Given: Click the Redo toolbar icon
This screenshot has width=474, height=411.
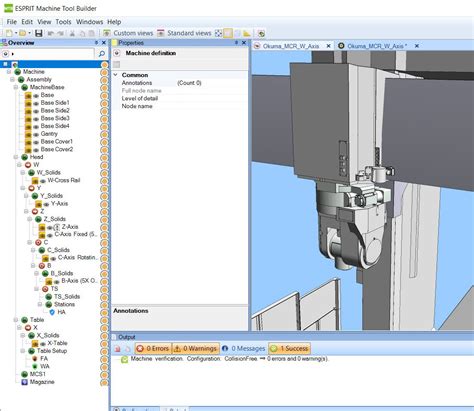Looking at the screenshot, I should [60, 33].
